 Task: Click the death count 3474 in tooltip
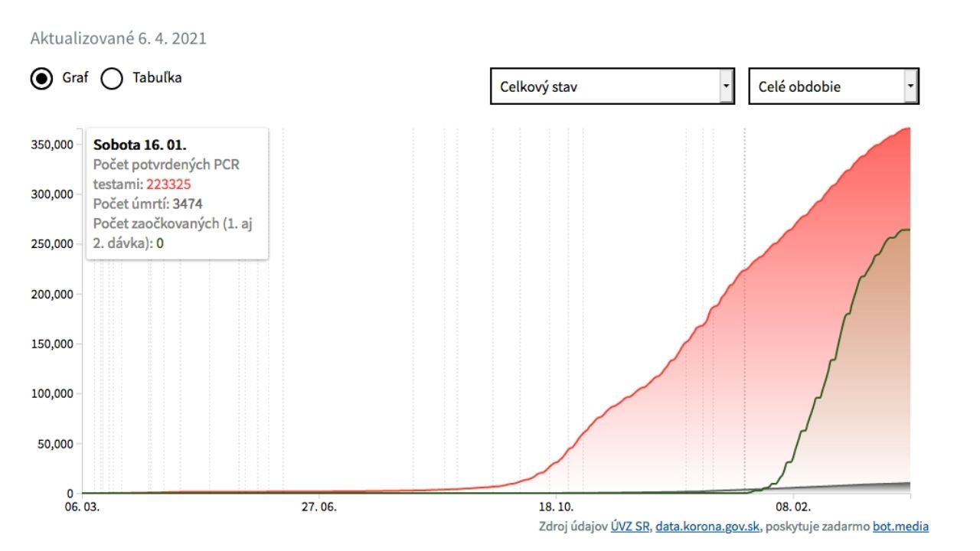[x=188, y=204]
